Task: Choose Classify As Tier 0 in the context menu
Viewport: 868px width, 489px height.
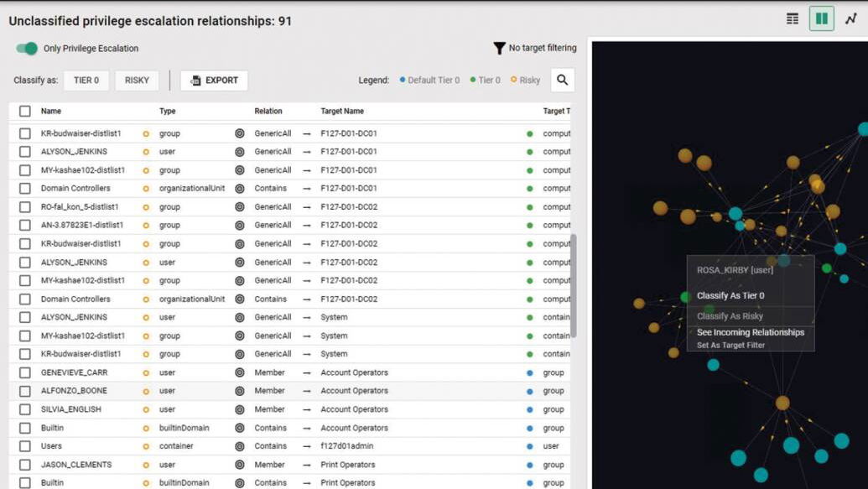Action: coord(730,296)
